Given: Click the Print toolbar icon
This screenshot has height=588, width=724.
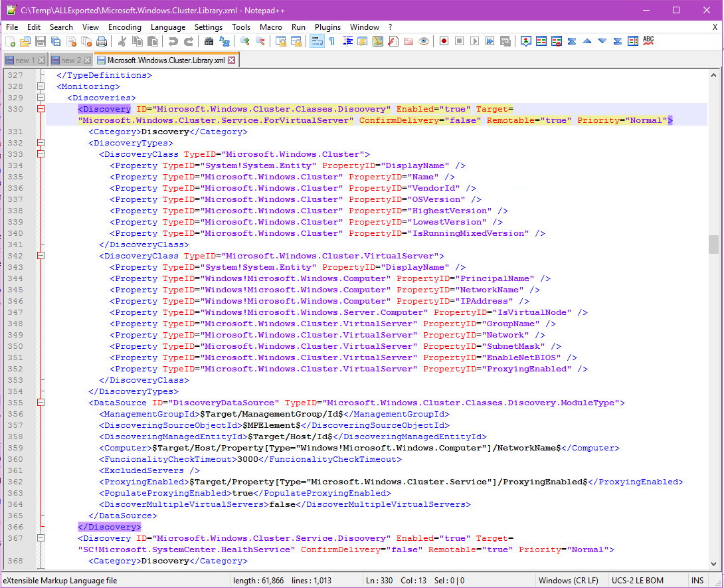Looking at the screenshot, I should [102, 41].
